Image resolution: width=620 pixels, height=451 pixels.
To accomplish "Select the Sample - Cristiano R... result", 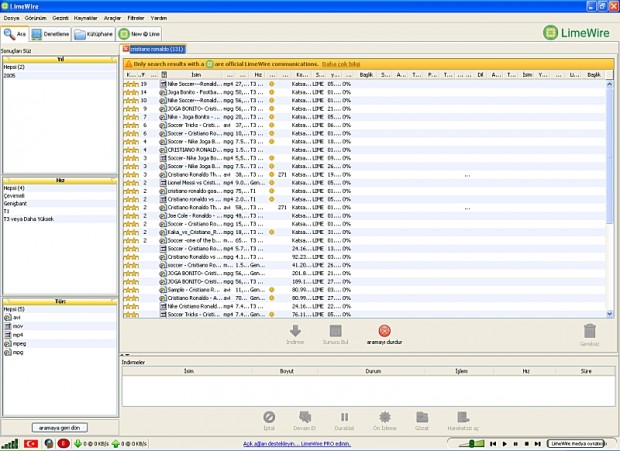I will point(364,290).
